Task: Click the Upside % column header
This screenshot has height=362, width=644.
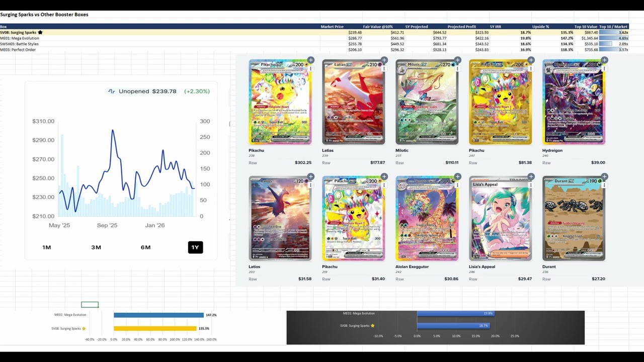Action: pyautogui.click(x=541, y=27)
